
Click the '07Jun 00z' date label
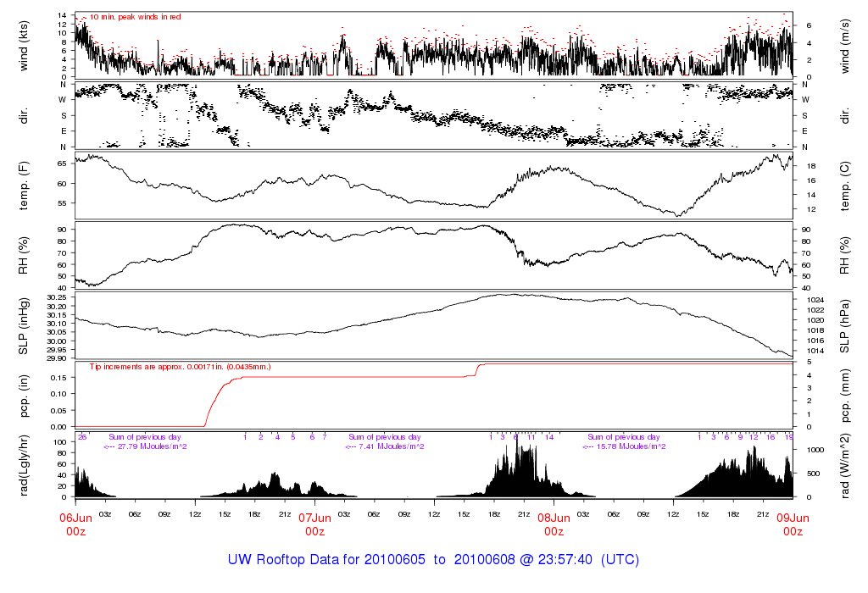(315, 524)
